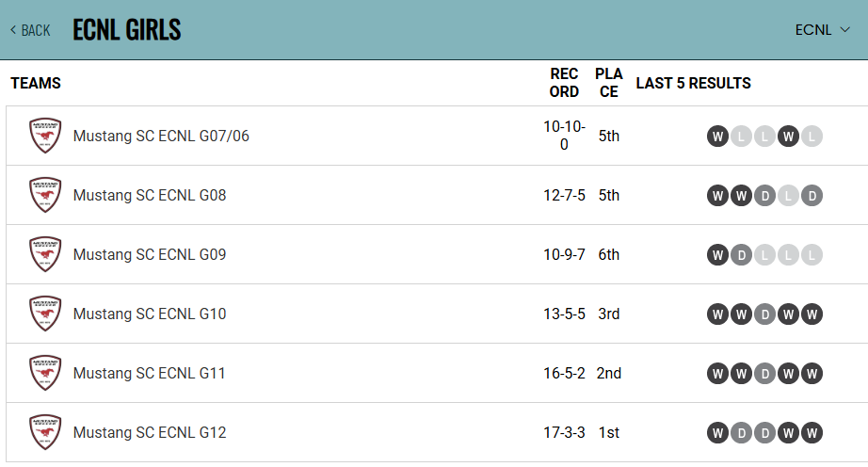Click the last result badge for G09
This screenshot has width=868, height=467.
coord(812,255)
